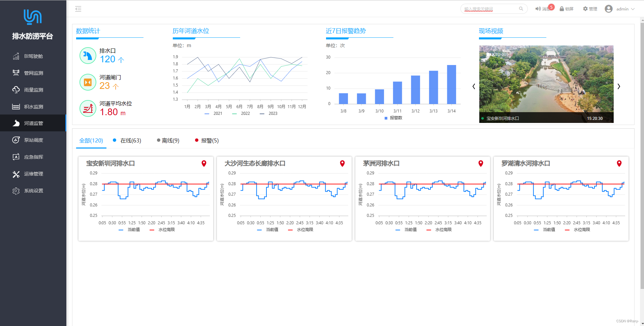Image resolution: width=644 pixels, height=326 pixels.
Task: Click the live video thumbnail
Action: [x=546, y=84]
